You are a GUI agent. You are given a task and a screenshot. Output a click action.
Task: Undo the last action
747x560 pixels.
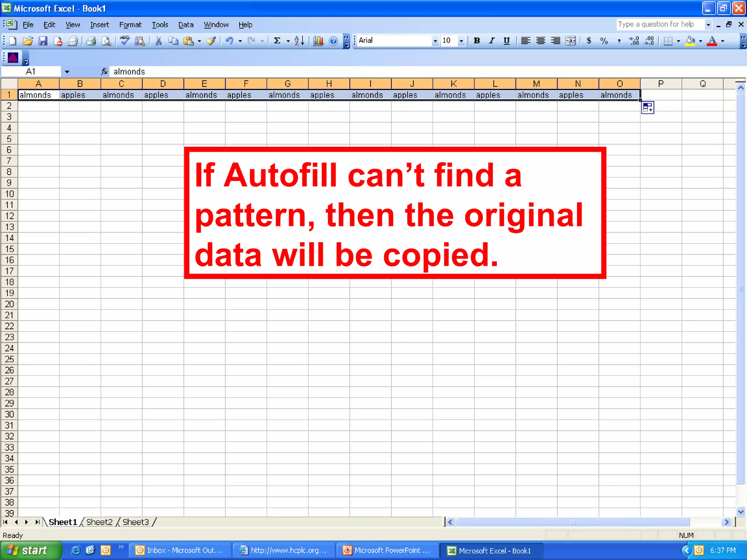coord(229,41)
